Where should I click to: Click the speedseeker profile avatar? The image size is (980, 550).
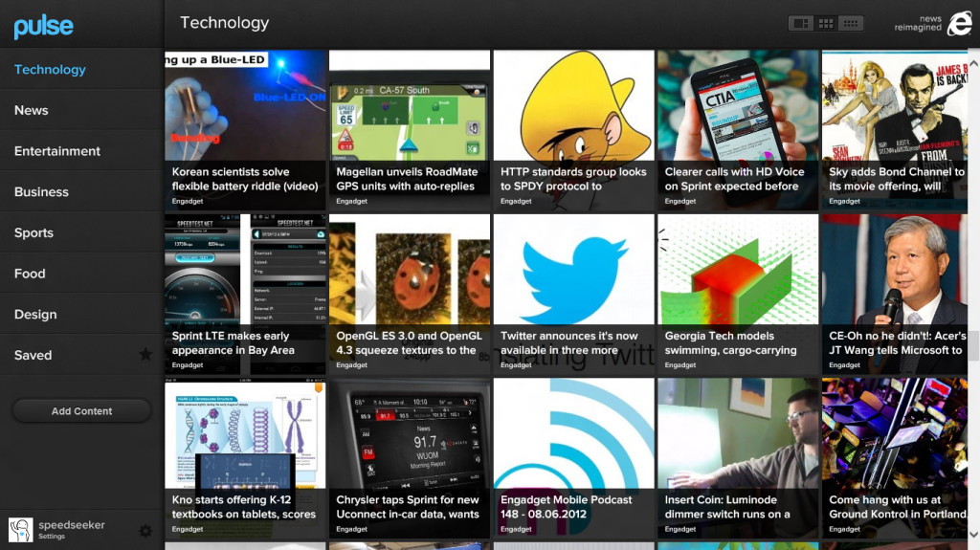pyautogui.click(x=21, y=530)
